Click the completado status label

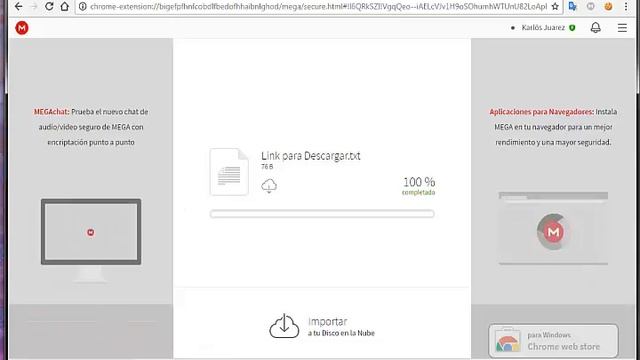[418, 192]
